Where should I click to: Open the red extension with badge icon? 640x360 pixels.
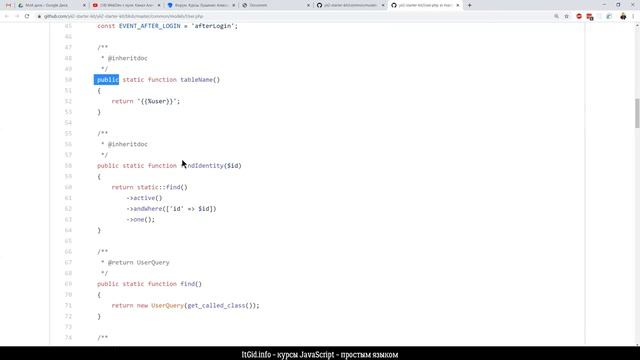point(590,17)
